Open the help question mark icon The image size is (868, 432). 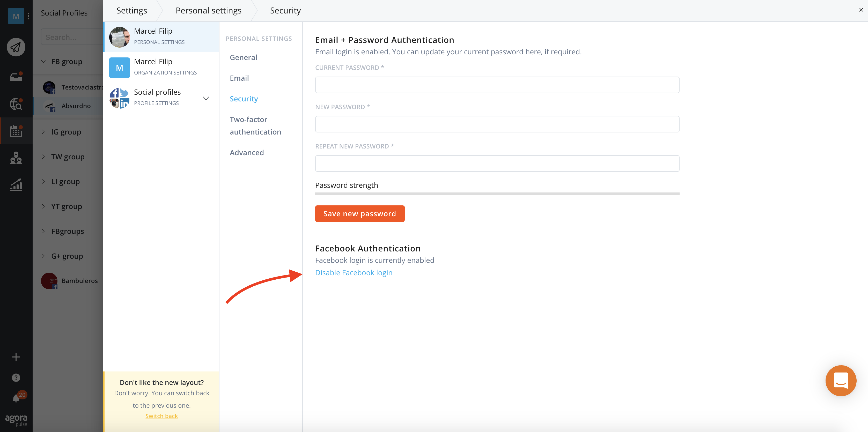coord(16,377)
